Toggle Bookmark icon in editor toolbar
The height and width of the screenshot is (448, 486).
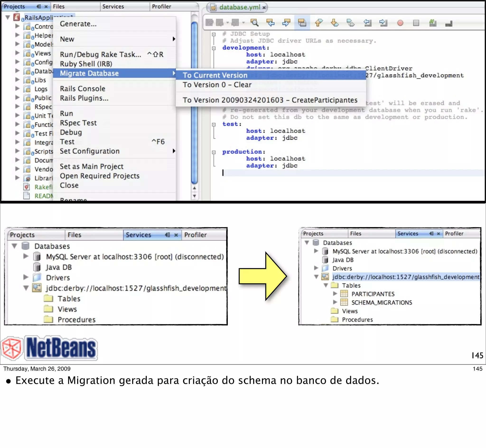(350, 23)
